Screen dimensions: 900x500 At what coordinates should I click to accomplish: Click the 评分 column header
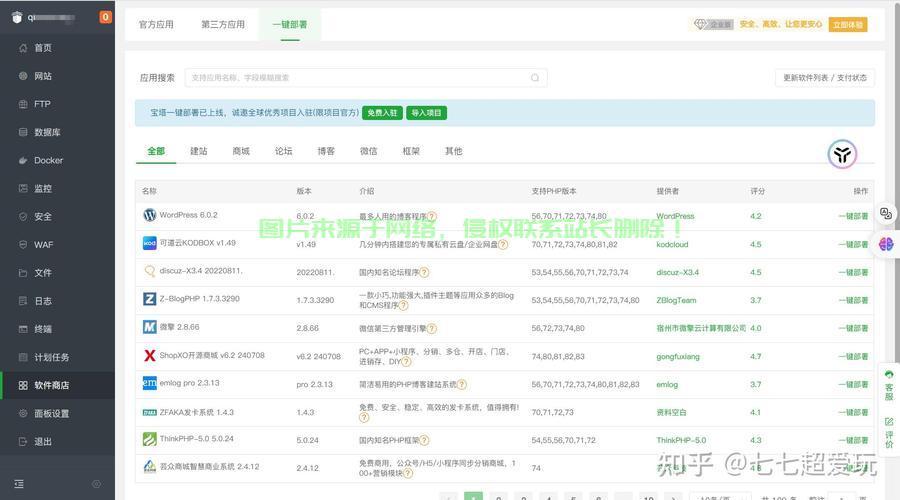[x=757, y=191]
